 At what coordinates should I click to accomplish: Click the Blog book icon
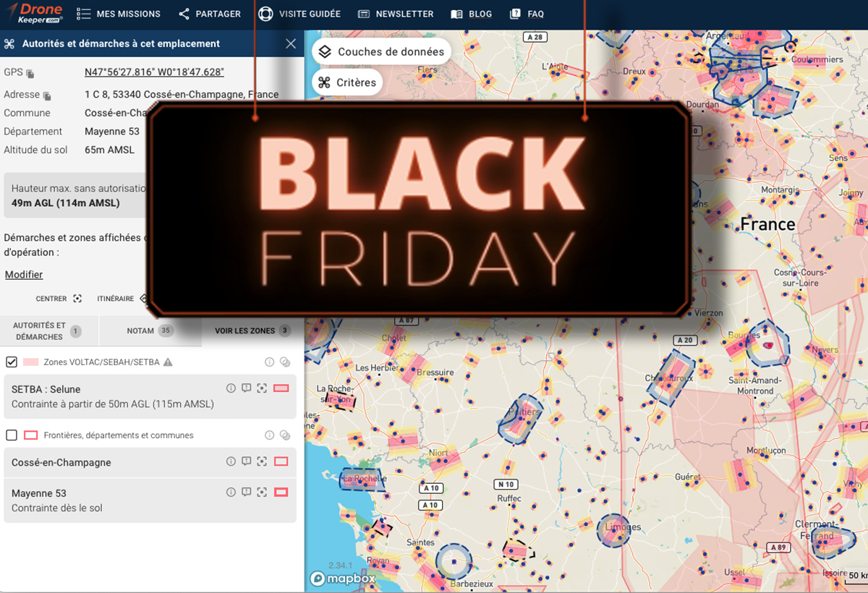coord(456,14)
